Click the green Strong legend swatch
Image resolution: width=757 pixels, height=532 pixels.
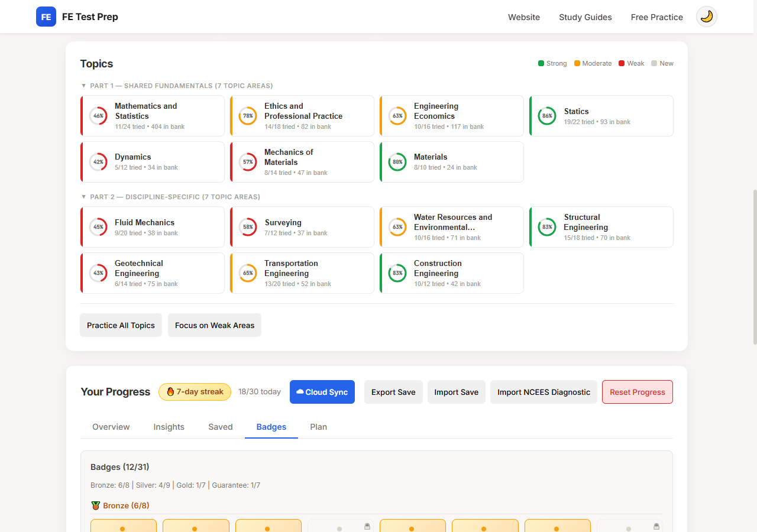[x=541, y=63]
